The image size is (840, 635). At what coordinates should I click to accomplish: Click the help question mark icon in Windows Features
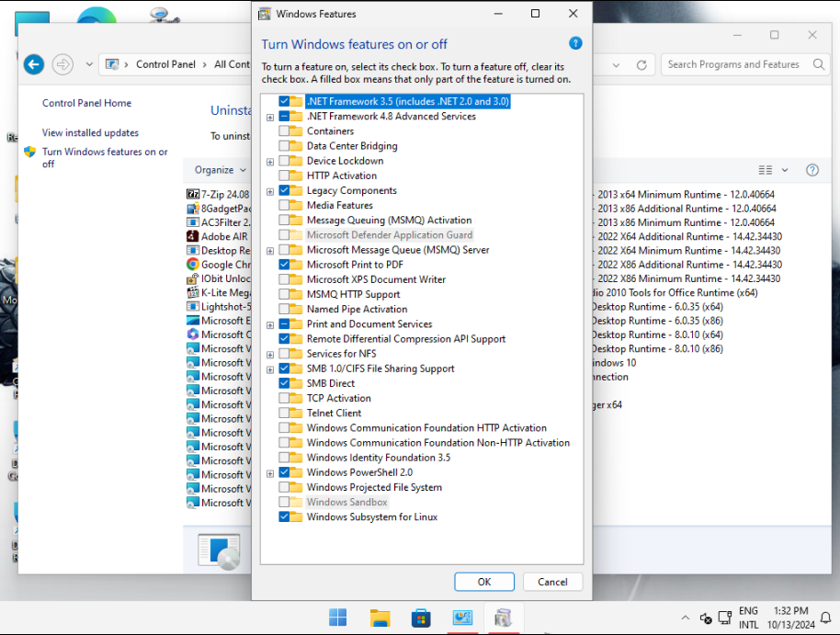[575, 43]
